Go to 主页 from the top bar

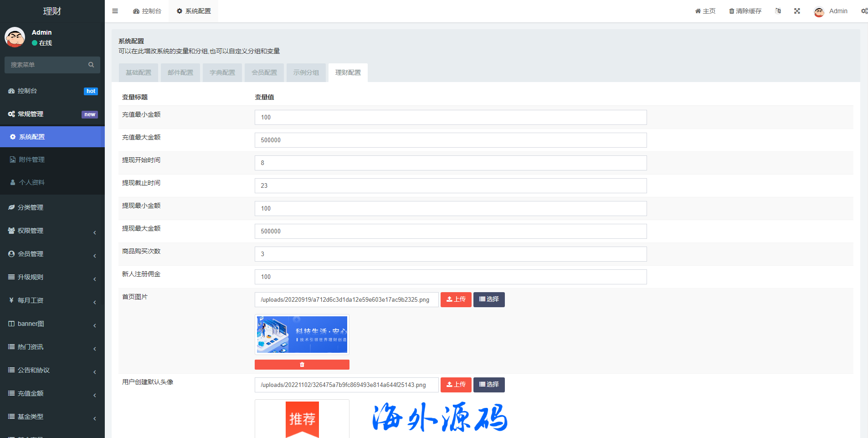tap(705, 11)
